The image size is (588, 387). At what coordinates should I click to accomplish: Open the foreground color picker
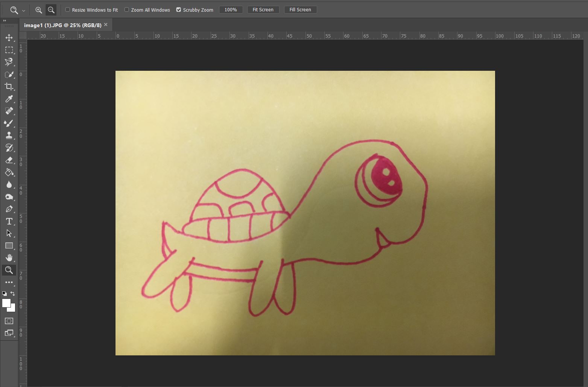[x=6, y=303]
